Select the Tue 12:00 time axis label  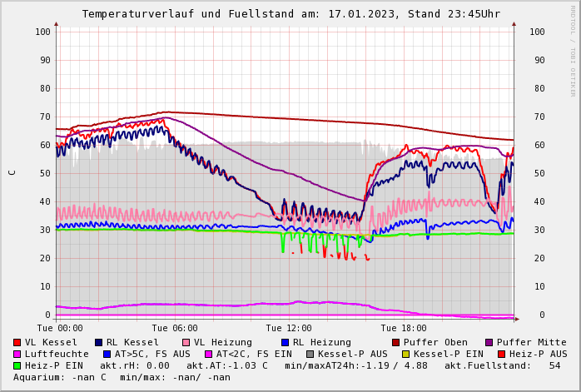point(289,328)
